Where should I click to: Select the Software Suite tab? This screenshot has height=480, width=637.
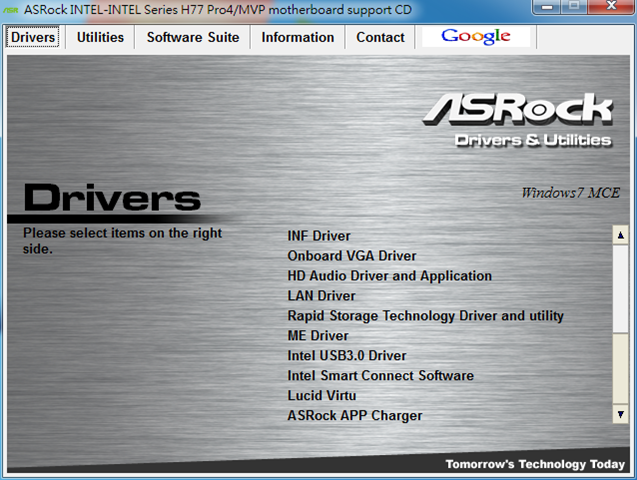pos(193,37)
